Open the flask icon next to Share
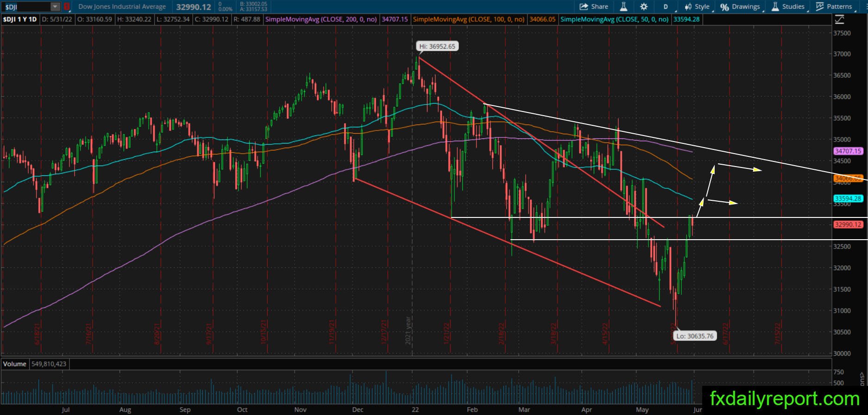The image size is (868, 415). pos(623,6)
